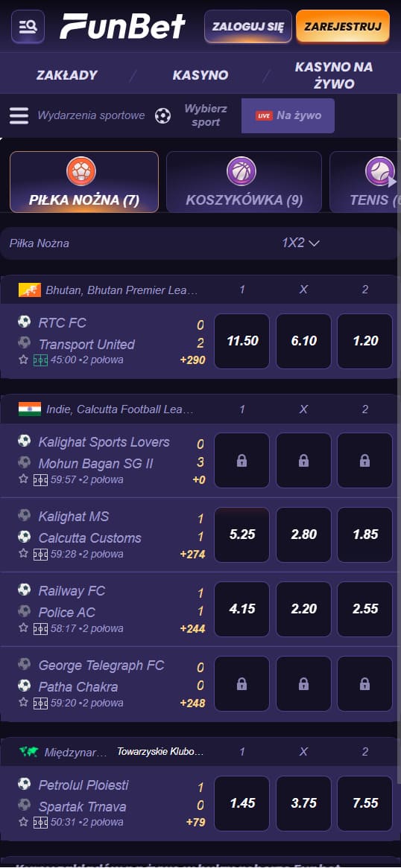
Task: Open the search menu icon beside the FunBet logo
Action: pos(28,26)
